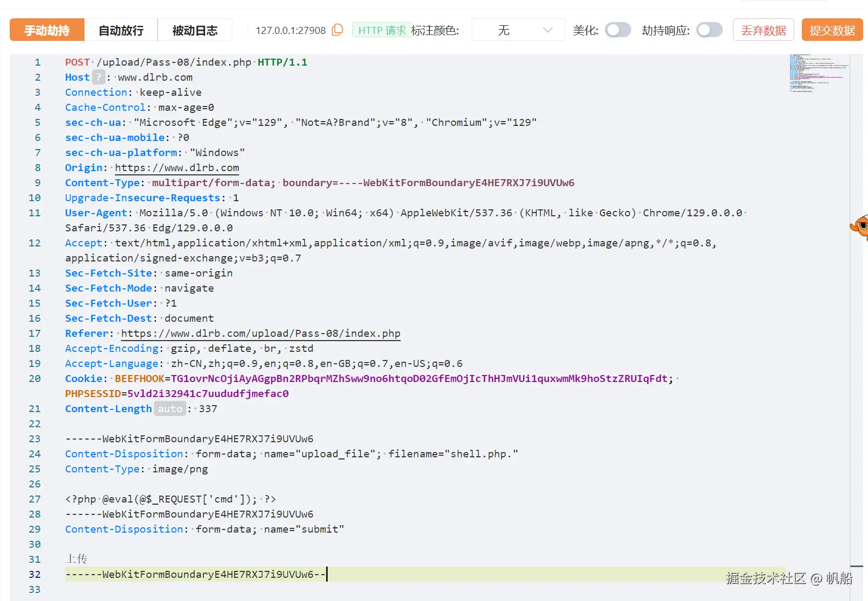The width and height of the screenshot is (868, 601).
Task: Click the Cache-Control: max-age=0 line
Action: coord(140,107)
